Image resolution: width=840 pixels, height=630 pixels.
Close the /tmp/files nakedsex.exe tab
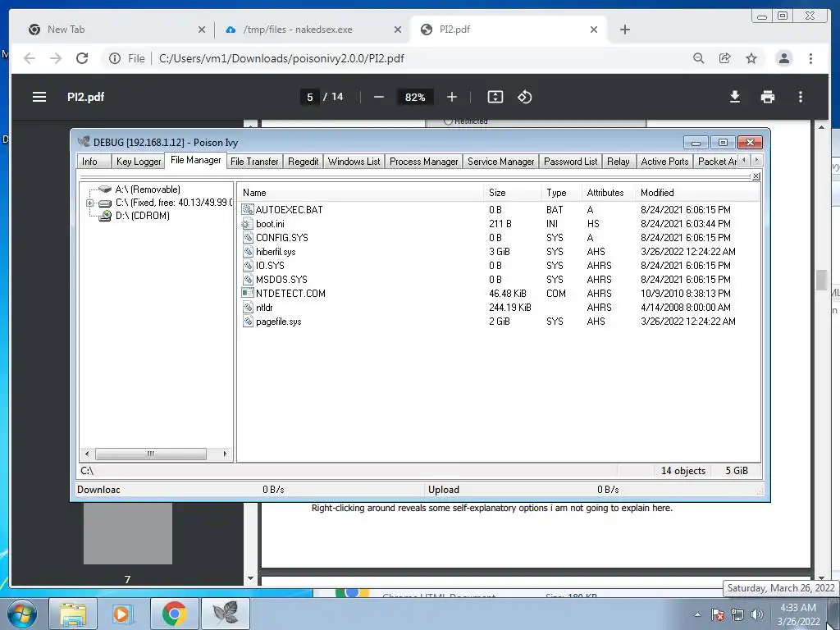point(398,30)
